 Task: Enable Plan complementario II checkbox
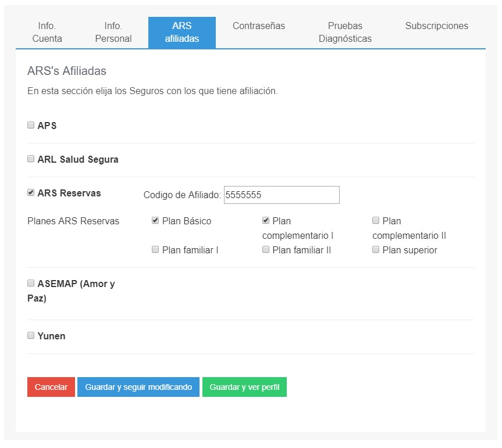pos(376,220)
